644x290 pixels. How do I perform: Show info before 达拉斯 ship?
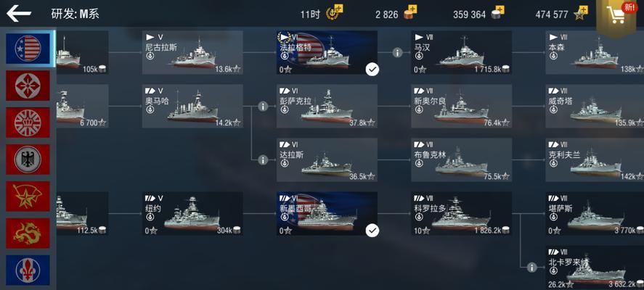pos(263,160)
